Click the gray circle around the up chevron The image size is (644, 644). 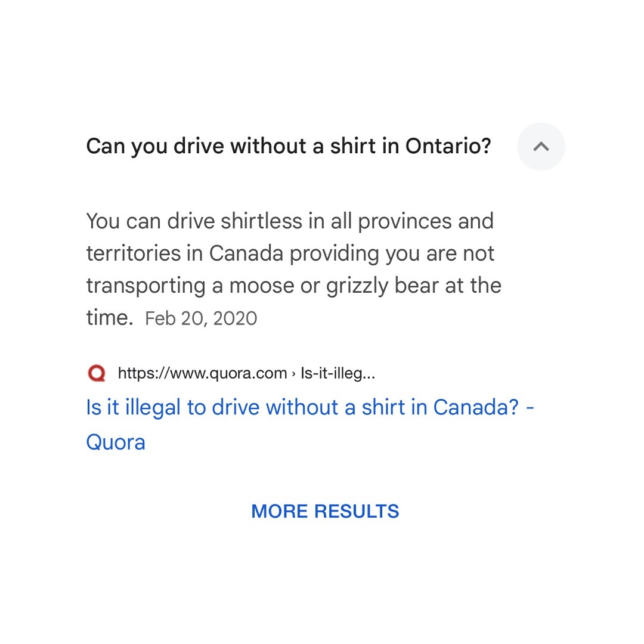click(541, 146)
